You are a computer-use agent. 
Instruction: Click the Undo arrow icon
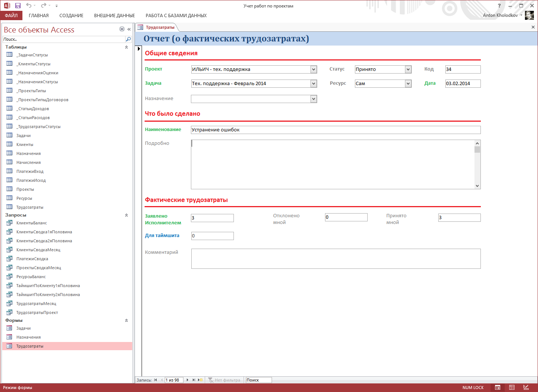tap(29, 6)
